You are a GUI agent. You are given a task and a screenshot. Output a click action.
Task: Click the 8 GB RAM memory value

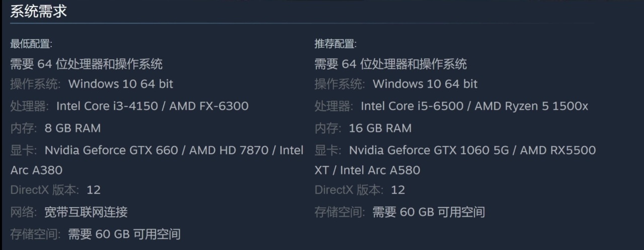(x=72, y=129)
